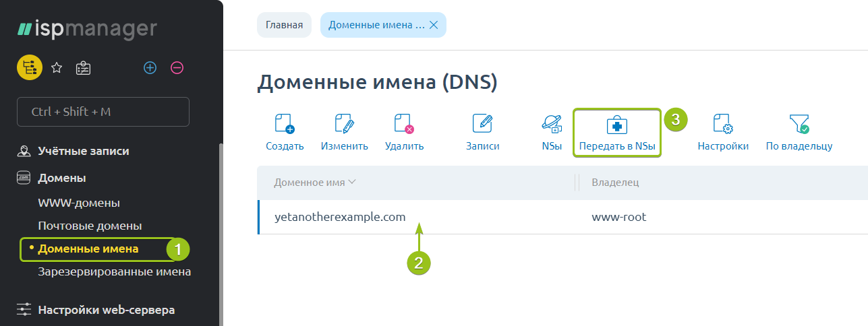Click the Владелец column header
The image size is (868, 326).
tap(615, 183)
